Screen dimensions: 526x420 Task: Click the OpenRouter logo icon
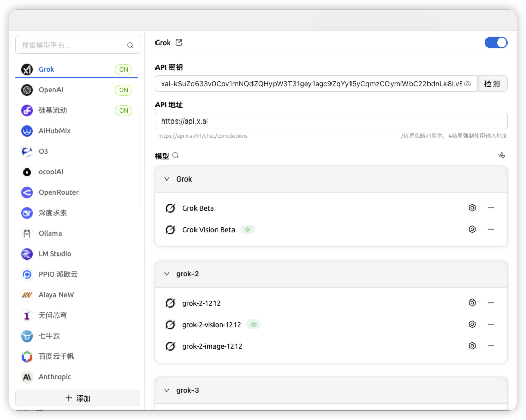click(27, 192)
